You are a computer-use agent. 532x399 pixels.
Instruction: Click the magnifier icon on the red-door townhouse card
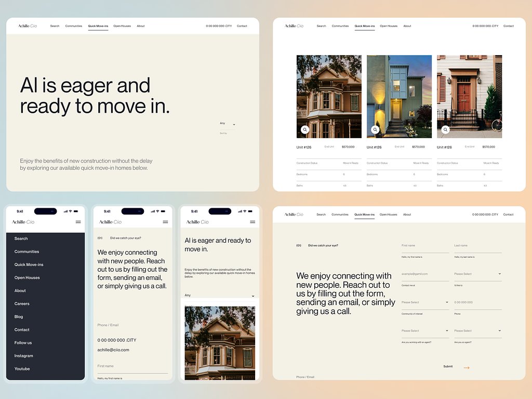click(445, 129)
